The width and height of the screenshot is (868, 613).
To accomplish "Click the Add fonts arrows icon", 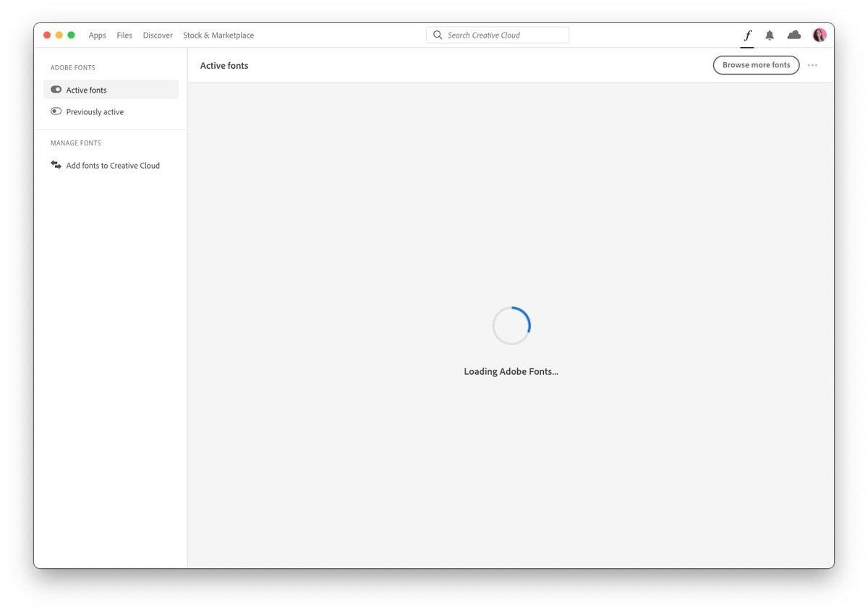I will 56,165.
